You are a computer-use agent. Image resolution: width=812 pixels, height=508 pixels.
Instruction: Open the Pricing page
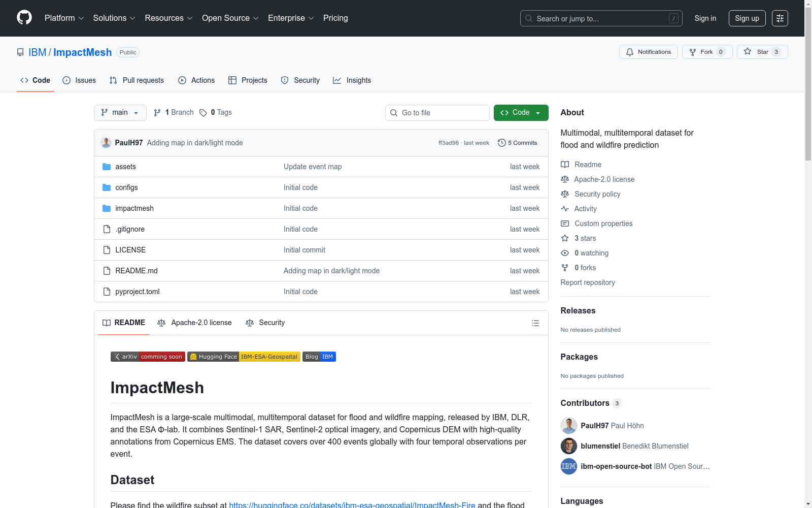(335, 18)
